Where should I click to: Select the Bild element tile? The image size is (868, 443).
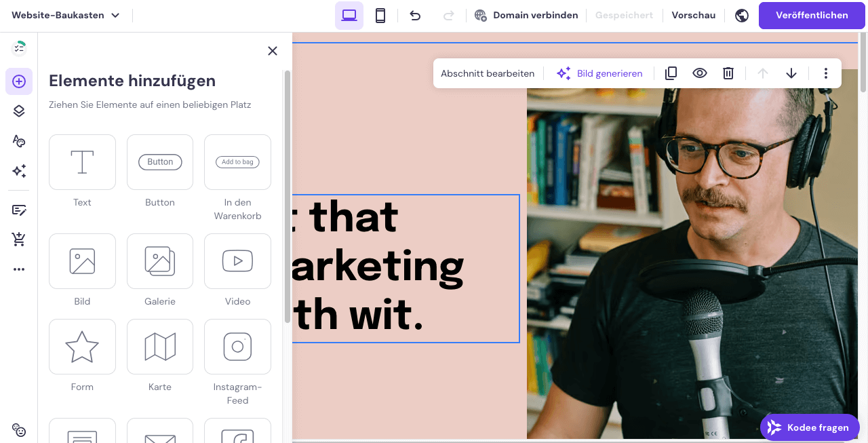tap(82, 261)
